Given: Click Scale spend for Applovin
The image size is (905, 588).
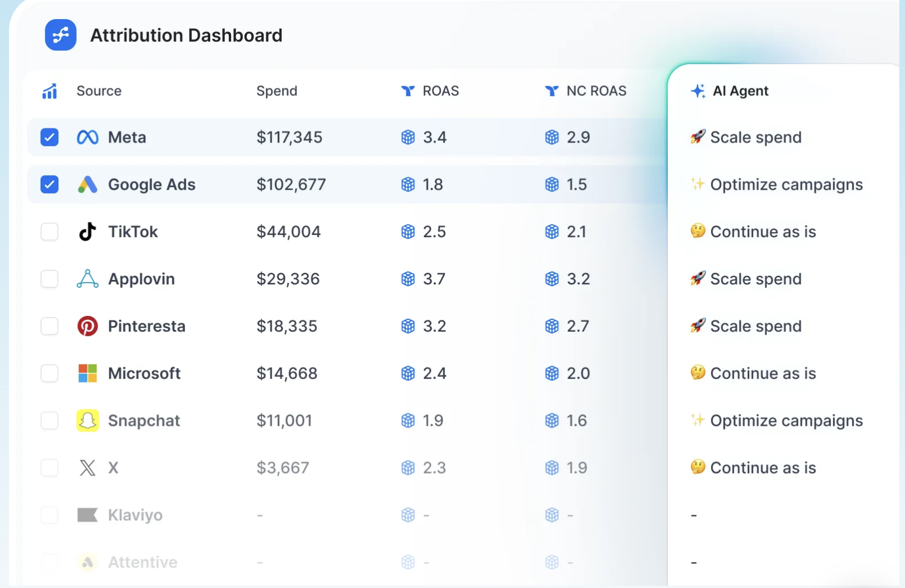Looking at the screenshot, I should tap(756, 279).
